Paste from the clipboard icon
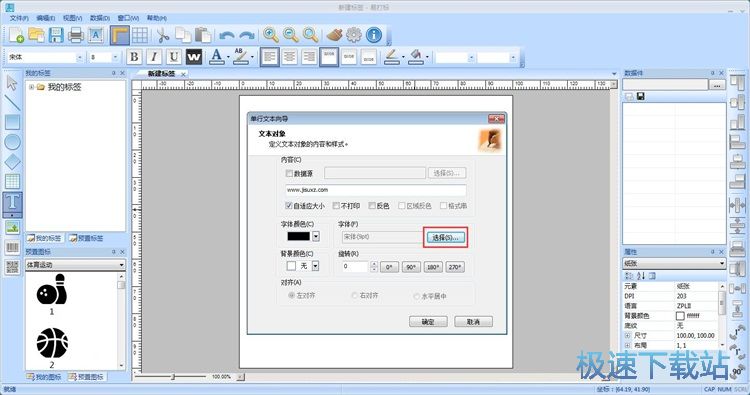Screen dimensions: 750x395 203,35
